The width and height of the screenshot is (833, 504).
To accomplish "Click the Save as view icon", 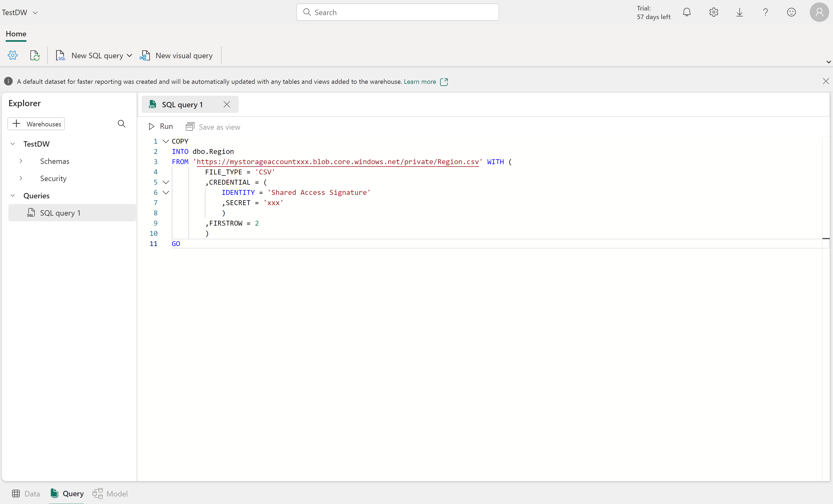I will [x=190, y=127].
